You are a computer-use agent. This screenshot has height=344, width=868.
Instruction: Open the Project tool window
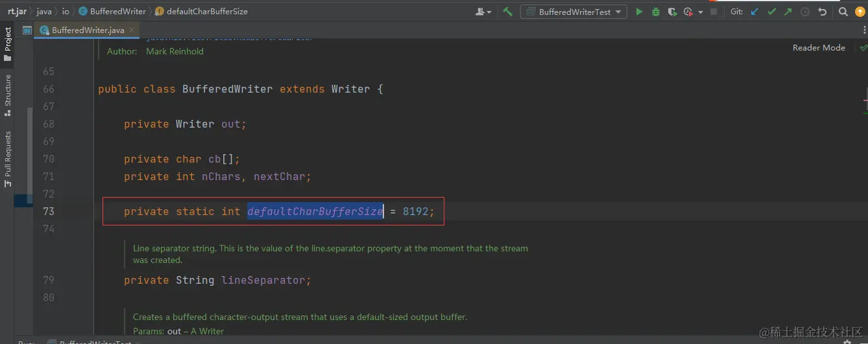coord(7,44)
